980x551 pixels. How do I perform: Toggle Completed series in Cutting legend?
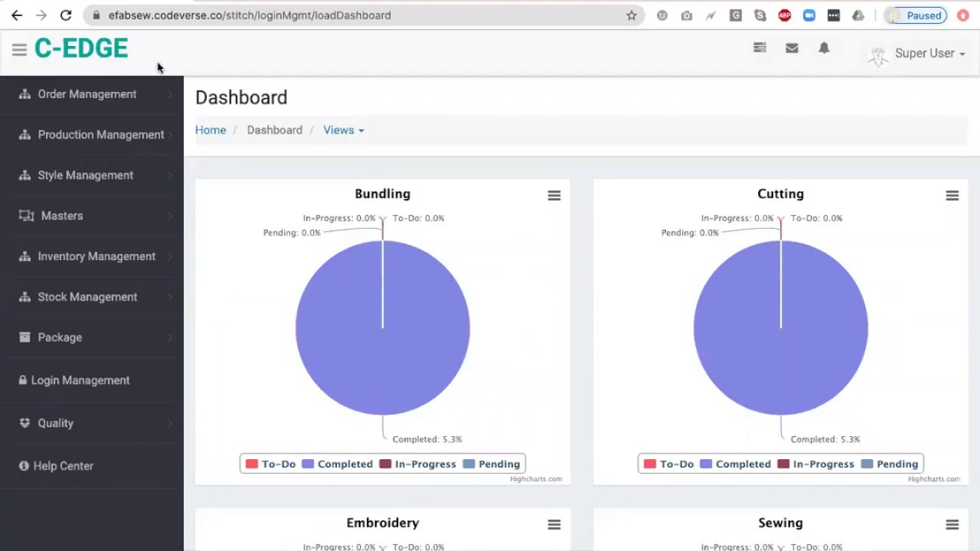tap(735, 464)
